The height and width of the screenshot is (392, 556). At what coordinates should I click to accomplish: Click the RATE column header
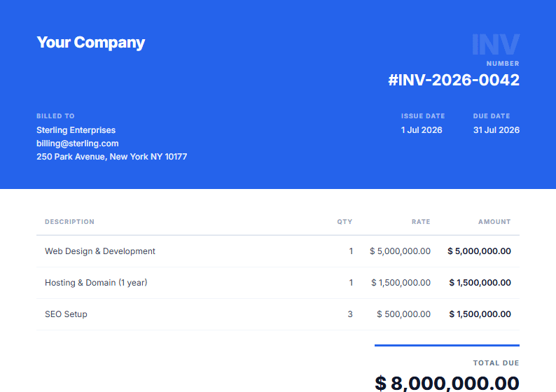(421, 221)
